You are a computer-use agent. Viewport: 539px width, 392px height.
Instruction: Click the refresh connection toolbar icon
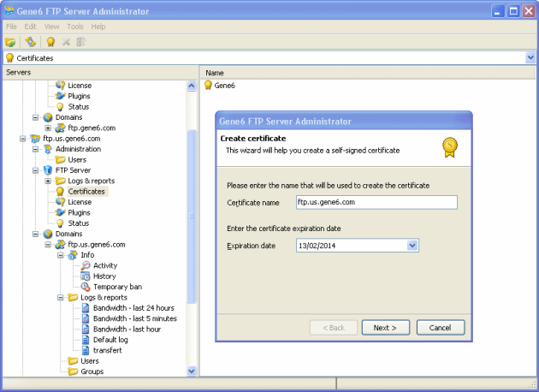point(30,42)
